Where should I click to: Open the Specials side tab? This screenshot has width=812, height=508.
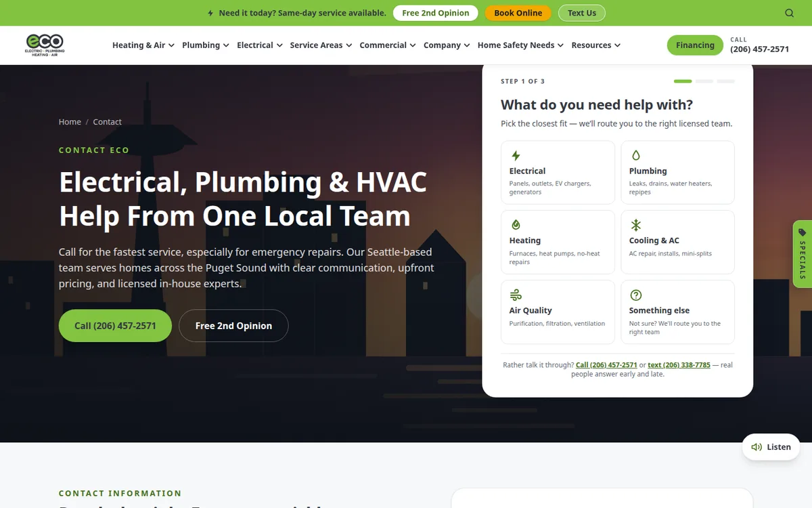pos(803,254)
